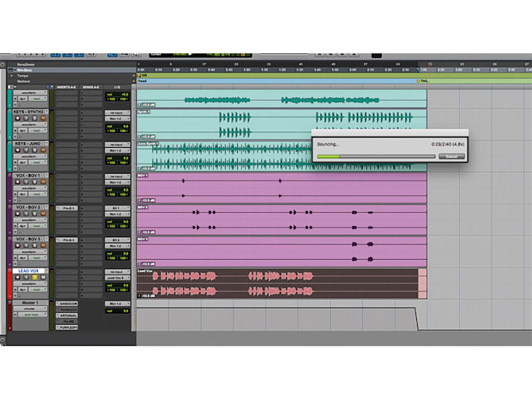Turn off solo on LEAD VOX
Image resolution: width=532 pixels, height=399 pixels.
[x=34, y=277]
